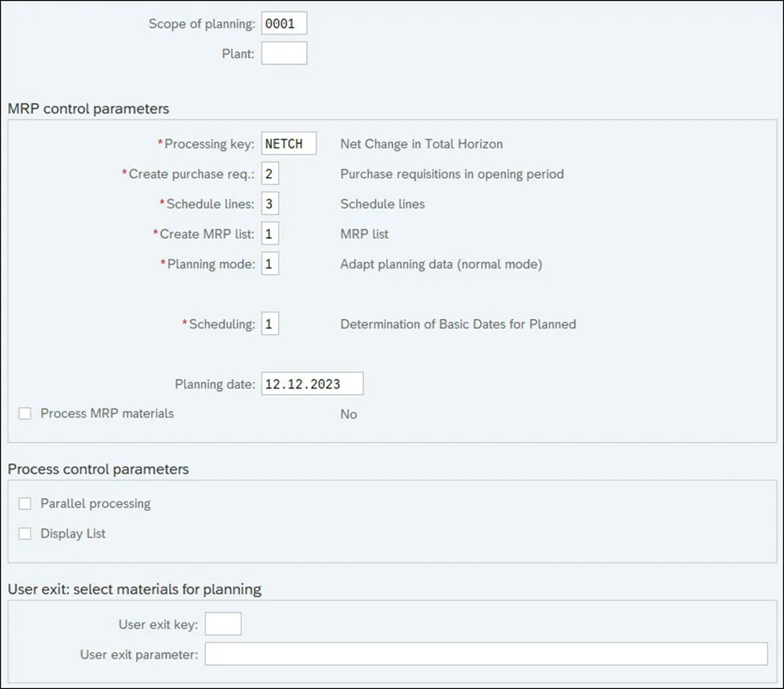Check the Display List option

pos(25,534)
